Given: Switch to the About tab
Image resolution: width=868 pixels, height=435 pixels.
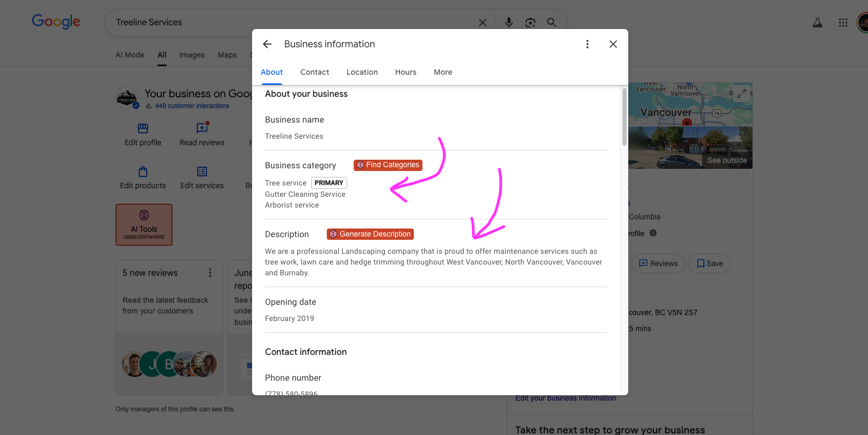Looking at the screenshot, I should coord(272,72).
